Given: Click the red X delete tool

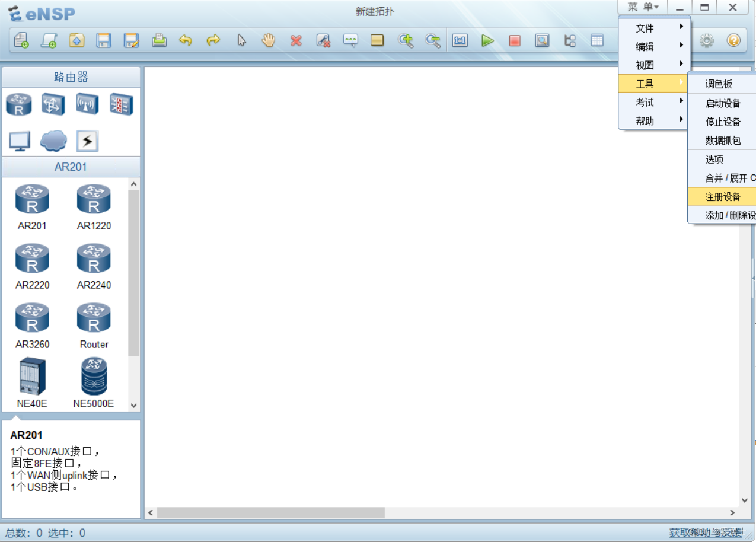Looking at the screenshot, I should (296, 40).
